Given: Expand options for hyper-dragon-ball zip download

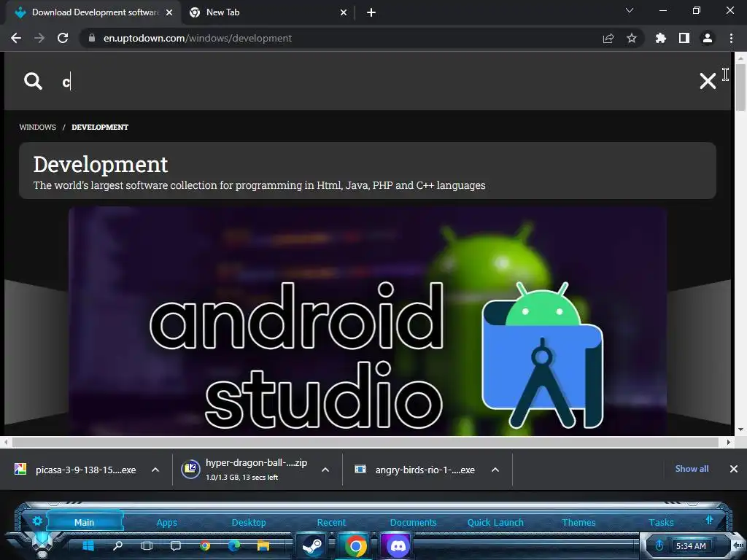Looking at the screenshot, I should (325, 470).
